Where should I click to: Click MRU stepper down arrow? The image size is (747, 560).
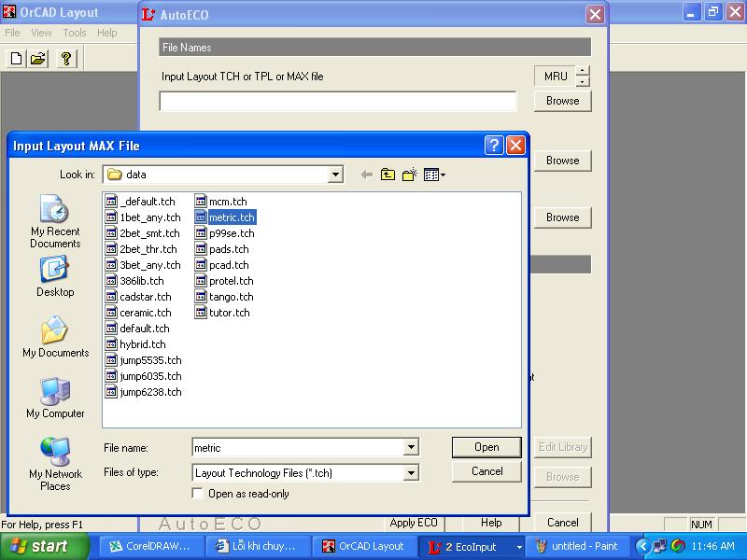coord(582,82)
